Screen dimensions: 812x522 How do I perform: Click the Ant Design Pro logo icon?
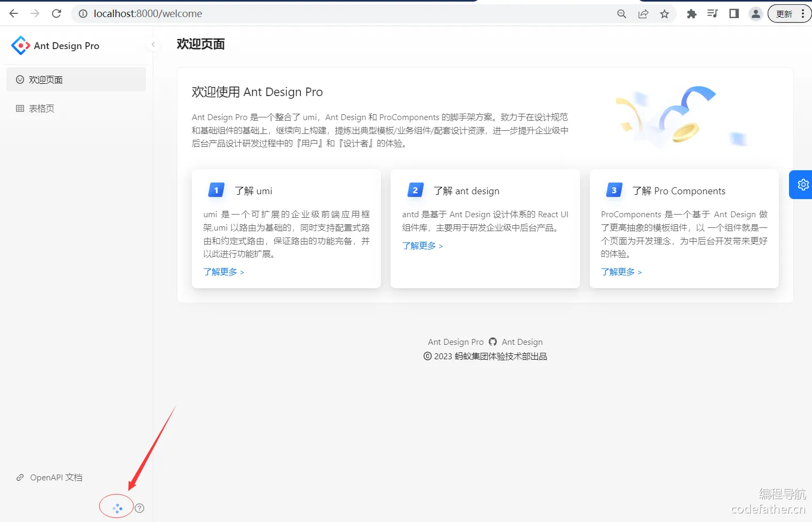pyautogui.click(x=20, y=45)
